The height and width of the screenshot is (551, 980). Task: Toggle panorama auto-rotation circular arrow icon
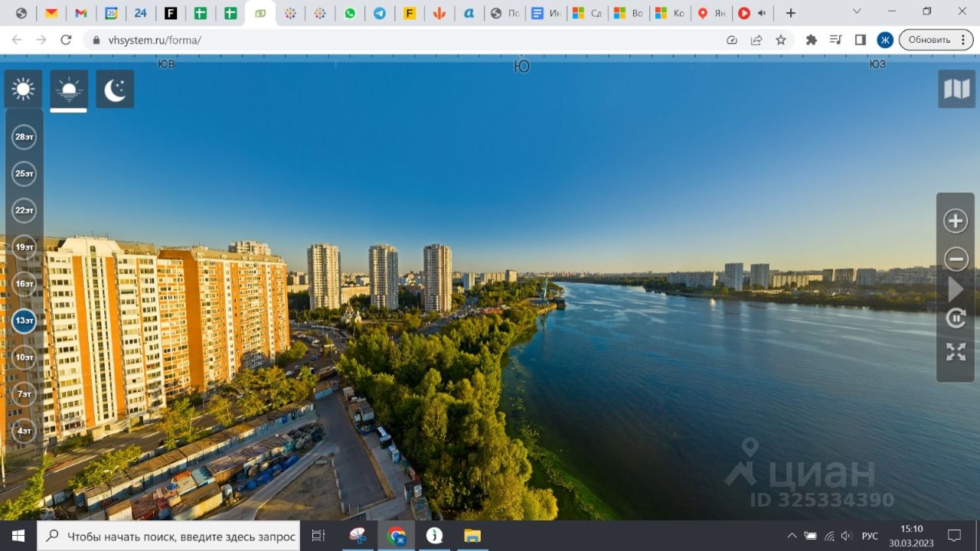click(955, 318)
